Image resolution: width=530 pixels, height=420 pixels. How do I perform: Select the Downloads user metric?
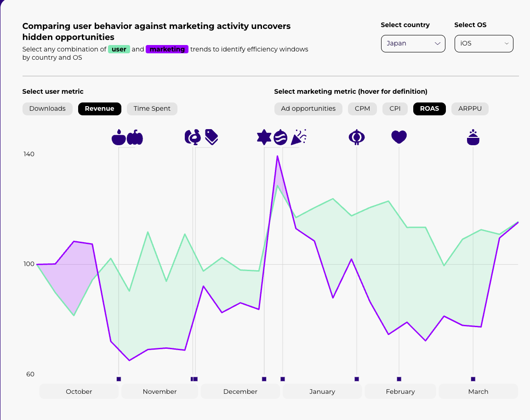(x=47, y=109)
